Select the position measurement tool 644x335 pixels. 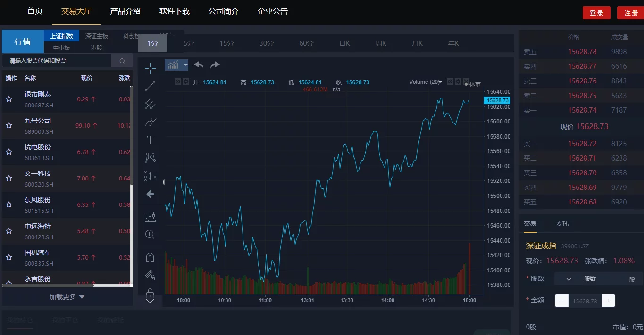point(150,176)
